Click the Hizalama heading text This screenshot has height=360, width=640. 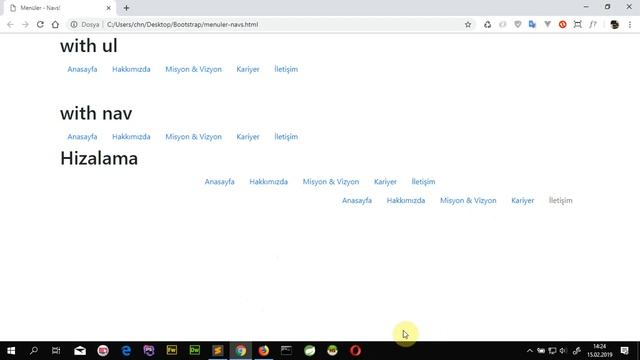tap(99, 158)
